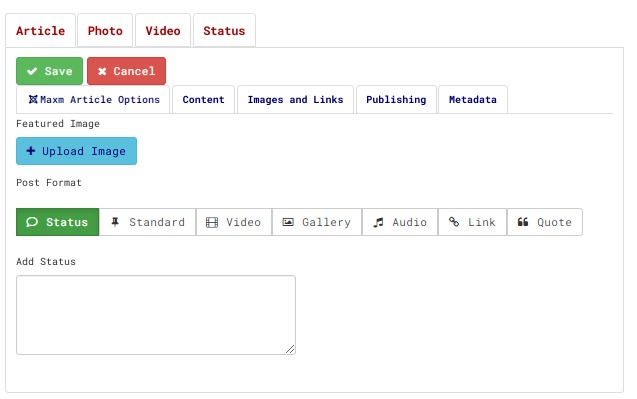Select Quote as post format
637x399 pixels.
(545, 222)
